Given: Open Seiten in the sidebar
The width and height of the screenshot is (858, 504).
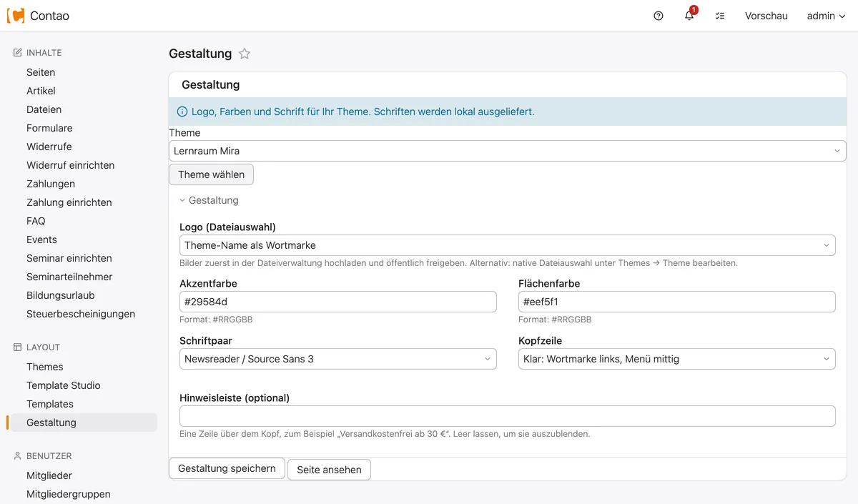Looking at the screenshot, I should 41,72.
